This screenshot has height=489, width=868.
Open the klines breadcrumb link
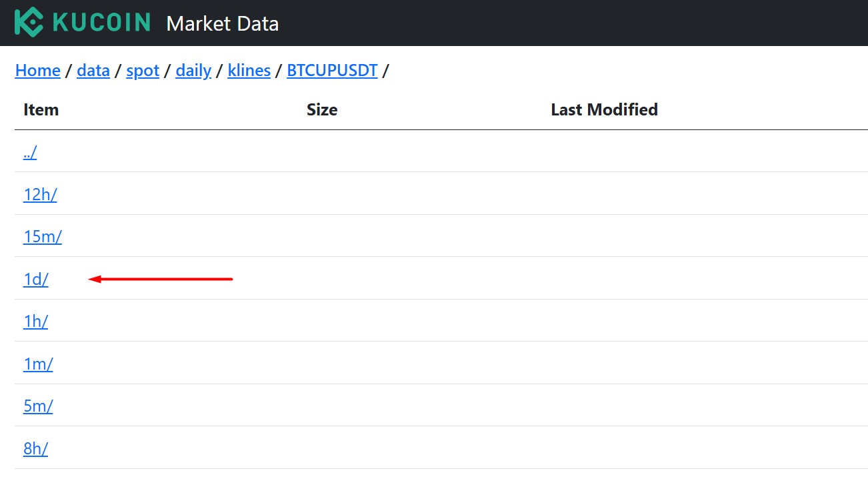[x=249, y=70]
